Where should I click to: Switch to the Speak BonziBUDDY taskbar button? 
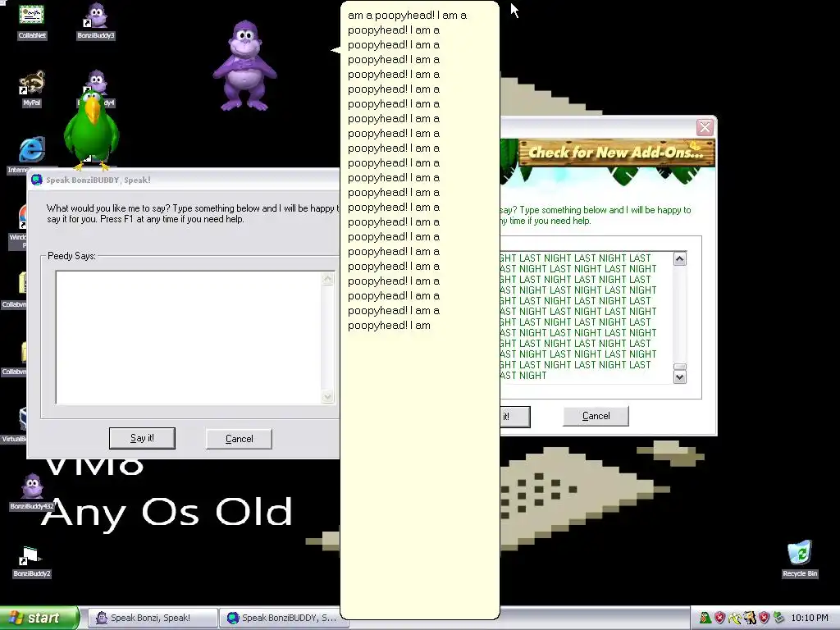point(283,618)
